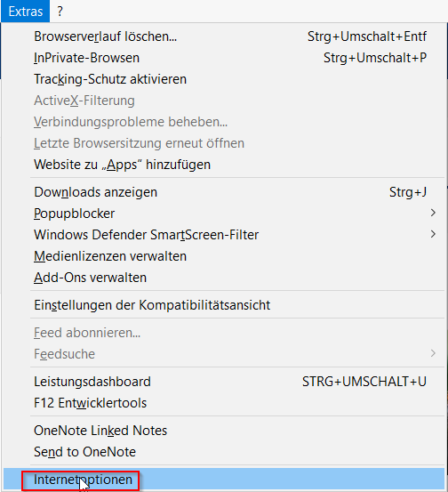Screen dimensions: 448x492
Task: Choose Send to OneNote
Action: click(224, 452)
